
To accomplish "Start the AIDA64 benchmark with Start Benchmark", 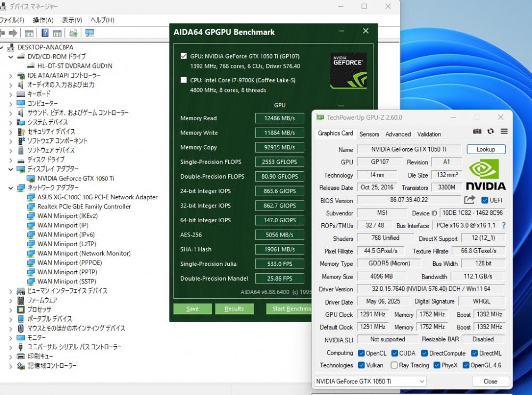I will click(x=289, y=308).
